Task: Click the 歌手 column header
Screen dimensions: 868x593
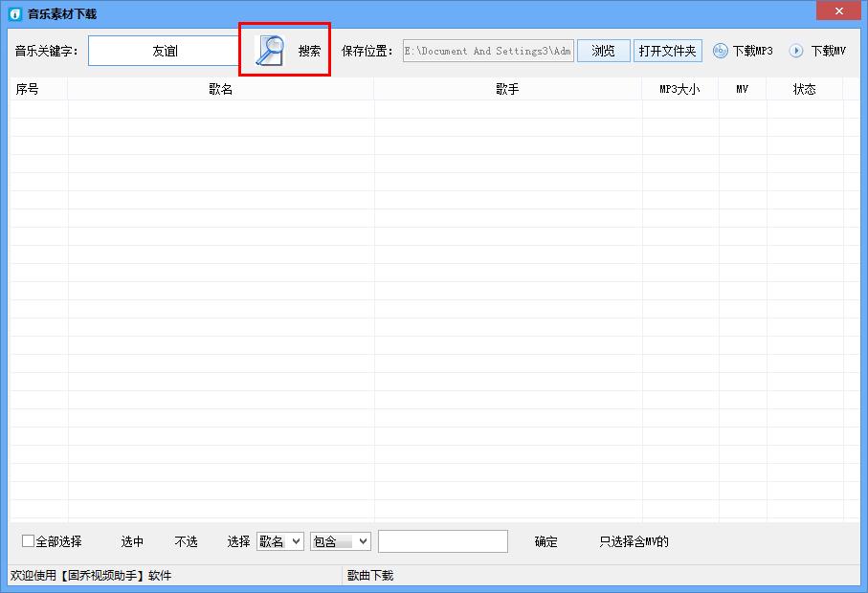Action: [x=508, y=88]
